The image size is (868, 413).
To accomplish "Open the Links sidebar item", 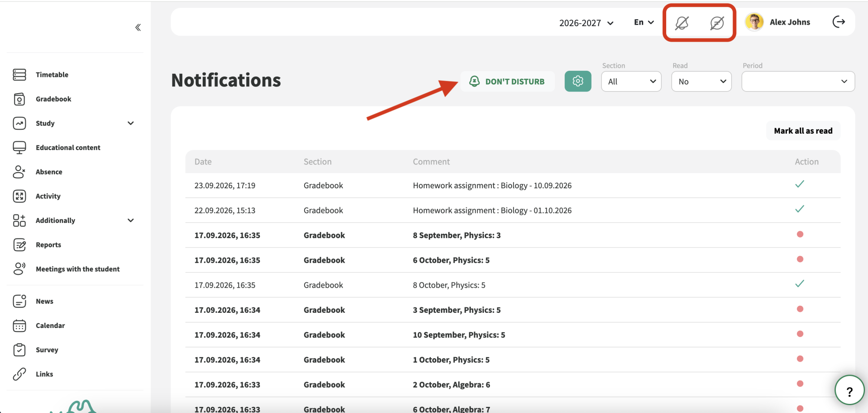I will coord(44,374).
